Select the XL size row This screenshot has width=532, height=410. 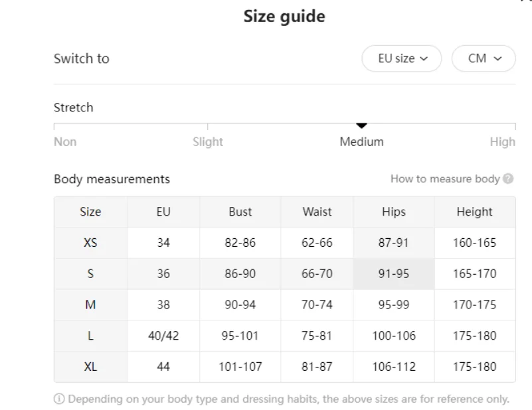click(x=90, y=366)
